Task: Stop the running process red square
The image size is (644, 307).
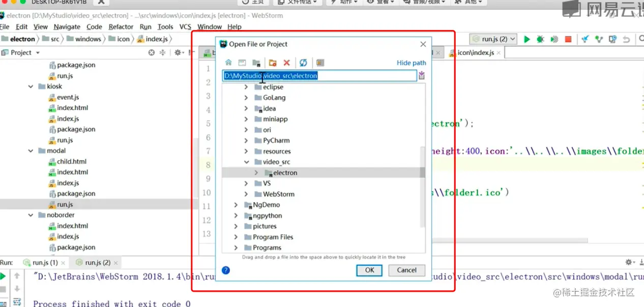Action: (x=568, y=39)
